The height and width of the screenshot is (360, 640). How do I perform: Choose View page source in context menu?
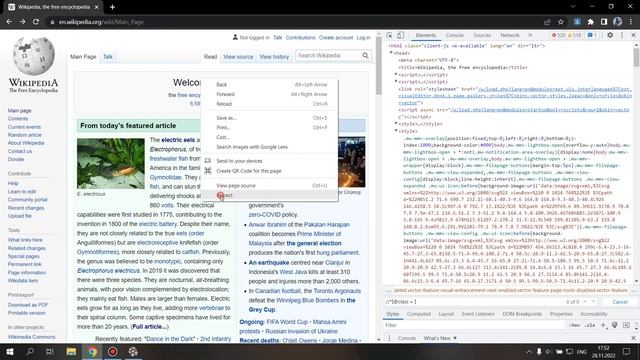269,185
